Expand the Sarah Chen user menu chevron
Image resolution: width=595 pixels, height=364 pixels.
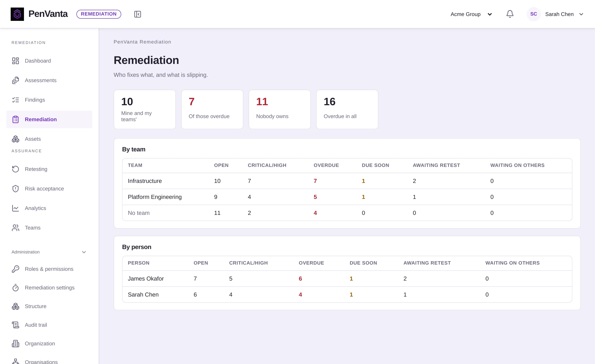tap(581, 14)
